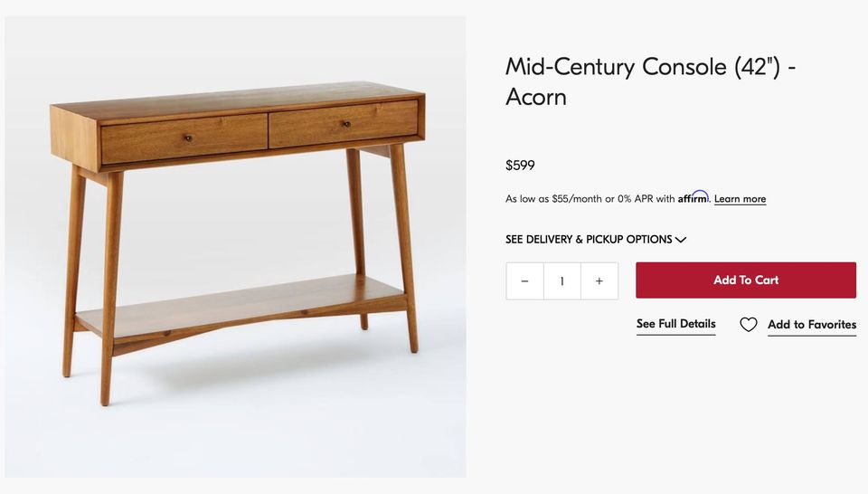Open the console table product image
This screenshot has height=494, width=868.
tap(235, 246)
